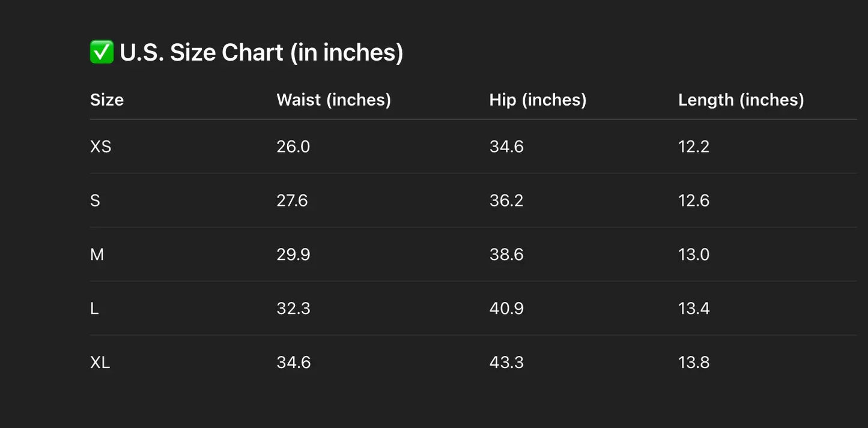Select the XL size row label

click(x=100, y=363)
